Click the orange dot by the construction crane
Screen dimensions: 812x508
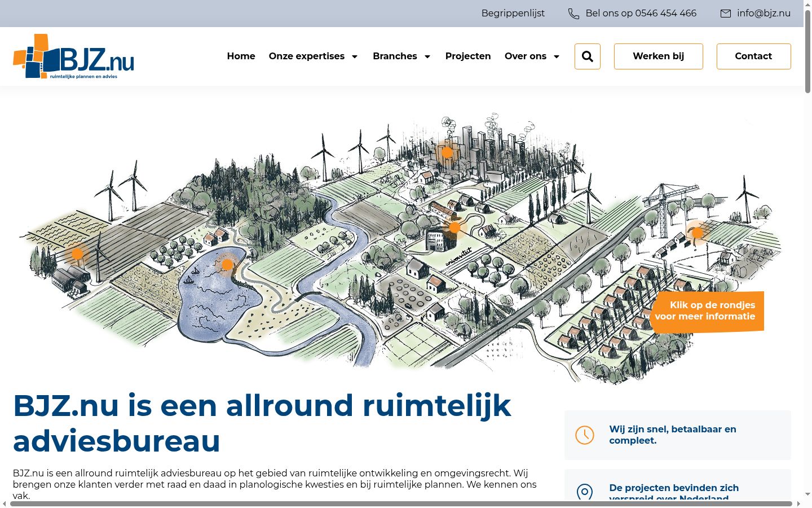click(x=698, y=233)
